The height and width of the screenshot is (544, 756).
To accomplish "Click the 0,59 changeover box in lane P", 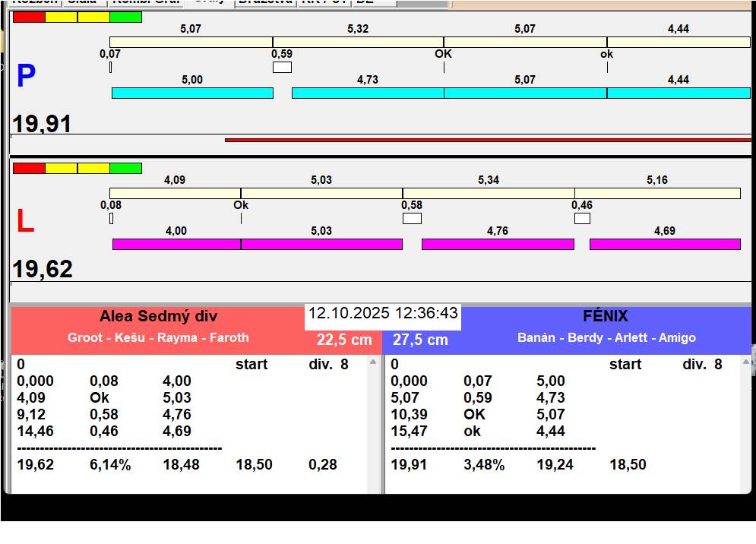I will pyautogui.click(x=282, y=67).
